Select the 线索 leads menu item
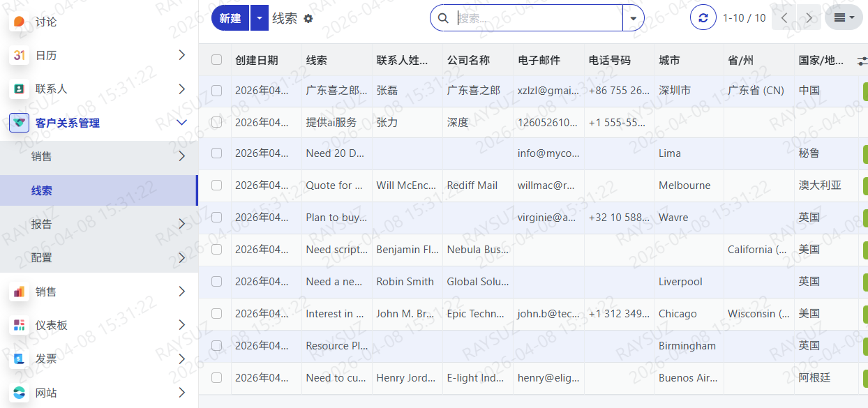This screenshot has width=868, height=408. 98,190
